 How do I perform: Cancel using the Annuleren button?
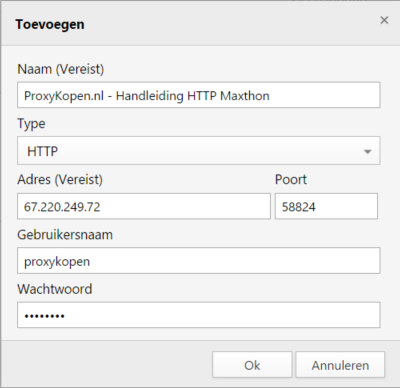pos(340,365)
